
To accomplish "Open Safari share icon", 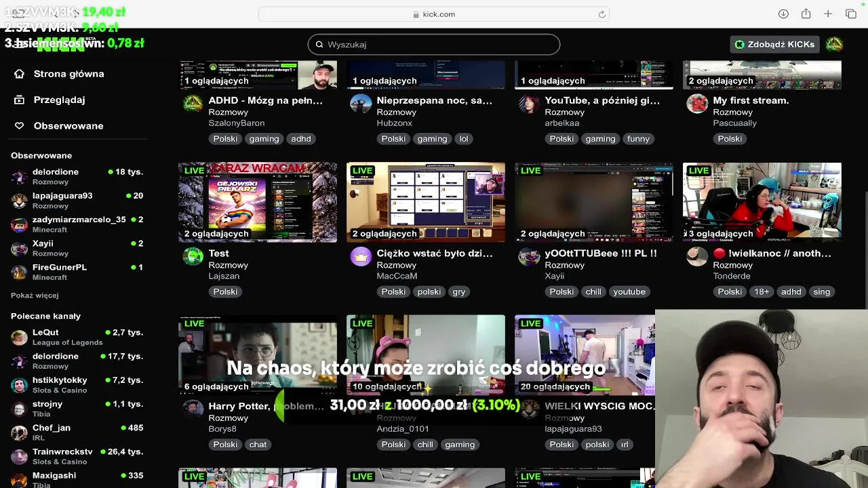I will click(x=806, y=14).
